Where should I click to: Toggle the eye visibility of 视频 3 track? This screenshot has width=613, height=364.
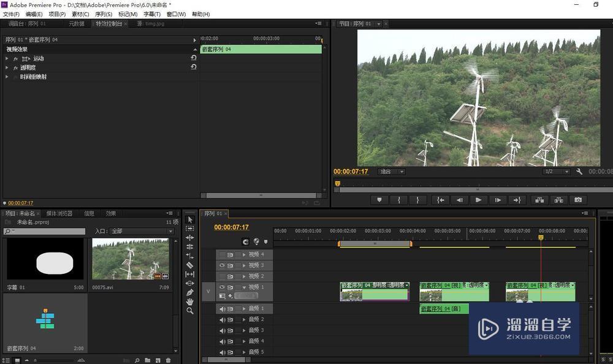[x=222, y=265]
